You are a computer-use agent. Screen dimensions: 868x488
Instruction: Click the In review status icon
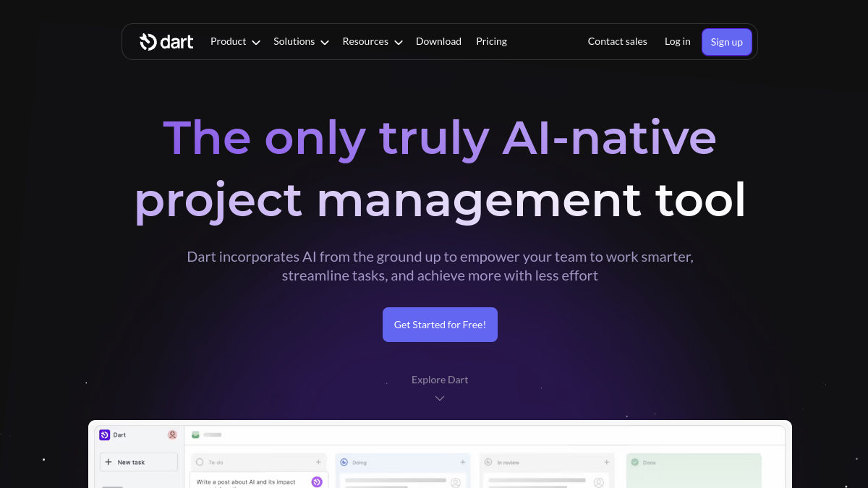click(x=489, y=462)
